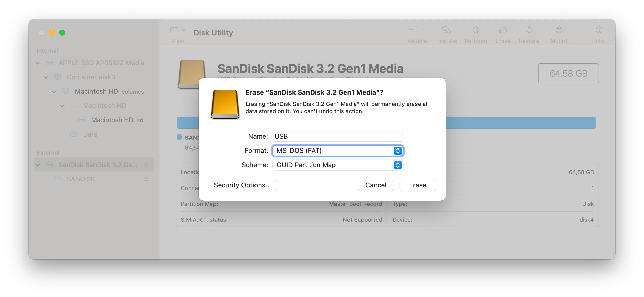Viewport: 644px width, 297px height.
Task: Click the remove Volume minus icon
Action: (x=424, y=30)
